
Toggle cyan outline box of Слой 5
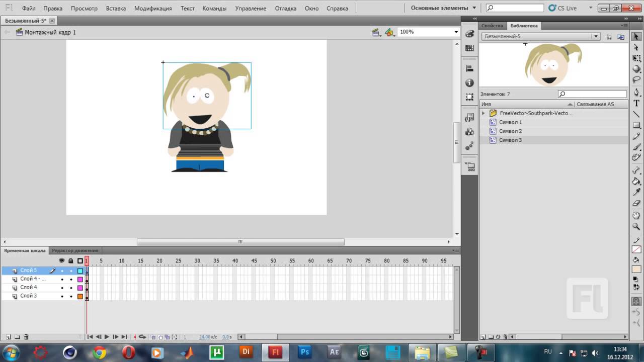tap(80, 271)
